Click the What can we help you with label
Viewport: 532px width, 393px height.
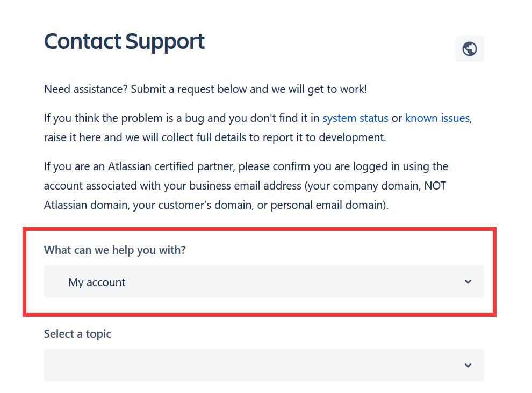114,250
